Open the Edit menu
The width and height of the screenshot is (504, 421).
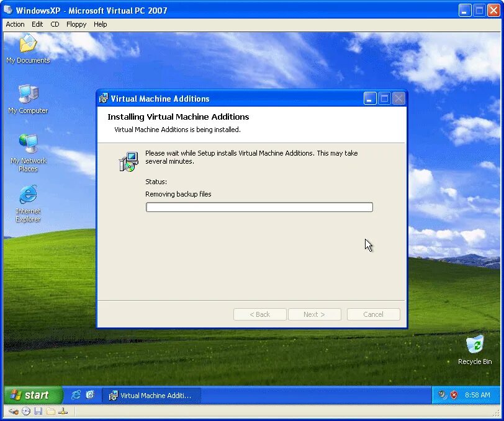pos(37,24)
